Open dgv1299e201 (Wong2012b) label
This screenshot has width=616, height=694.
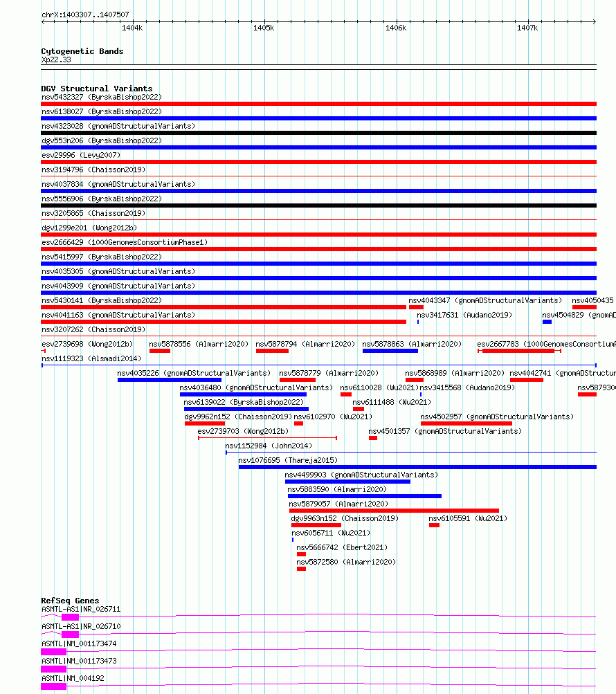[89, 228]
